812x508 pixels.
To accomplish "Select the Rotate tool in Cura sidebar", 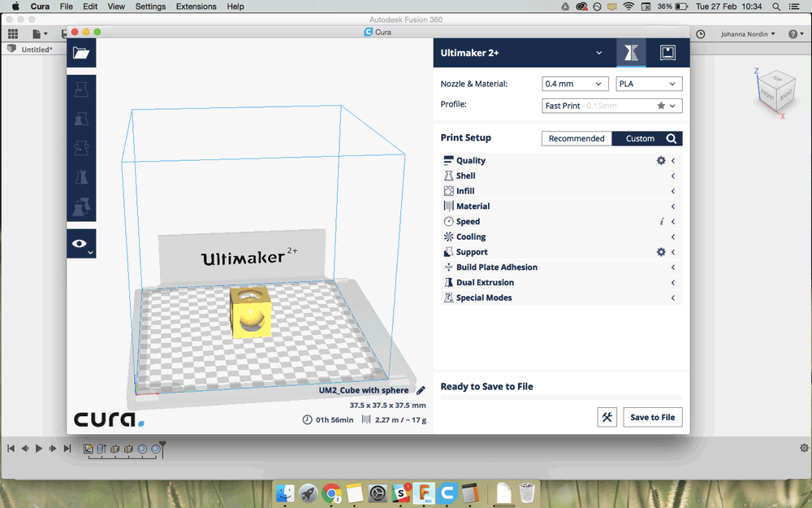I will click(x=81, y=148).
